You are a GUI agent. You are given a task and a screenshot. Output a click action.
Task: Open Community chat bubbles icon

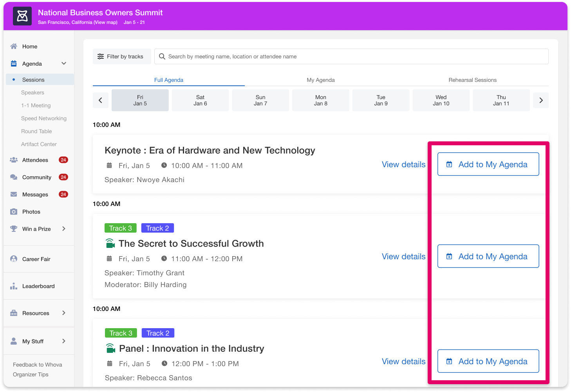click(x=14, y=177)
